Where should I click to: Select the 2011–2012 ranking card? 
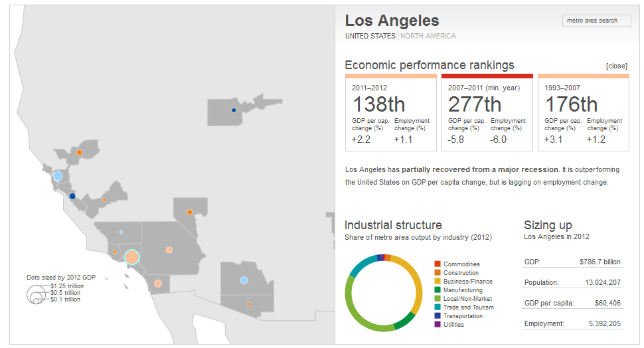390,113
